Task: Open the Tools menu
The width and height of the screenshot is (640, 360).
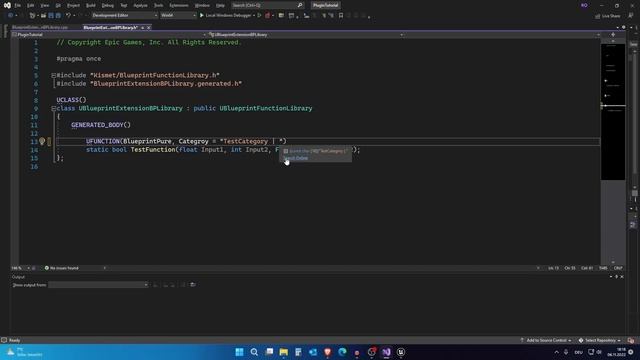Action: coord(158,5)
